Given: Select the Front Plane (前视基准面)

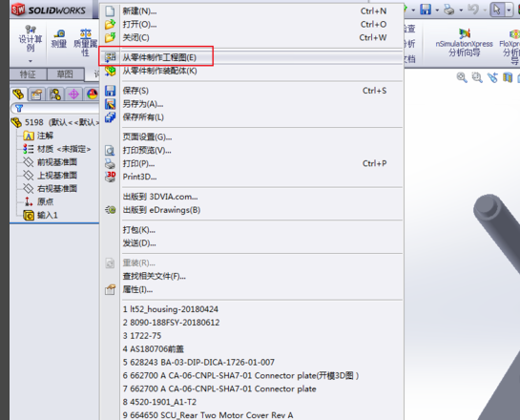Looking at the screenshot, I should click(x=50, y=162).
